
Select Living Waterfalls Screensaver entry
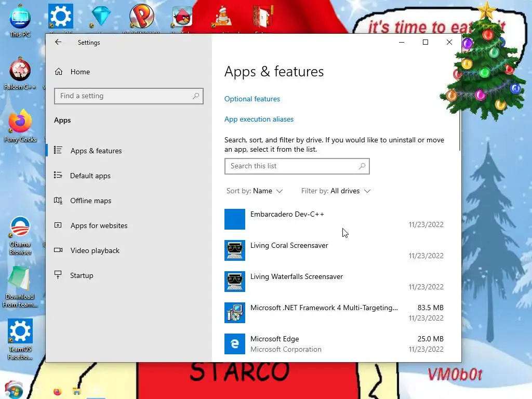pos(334,282)
